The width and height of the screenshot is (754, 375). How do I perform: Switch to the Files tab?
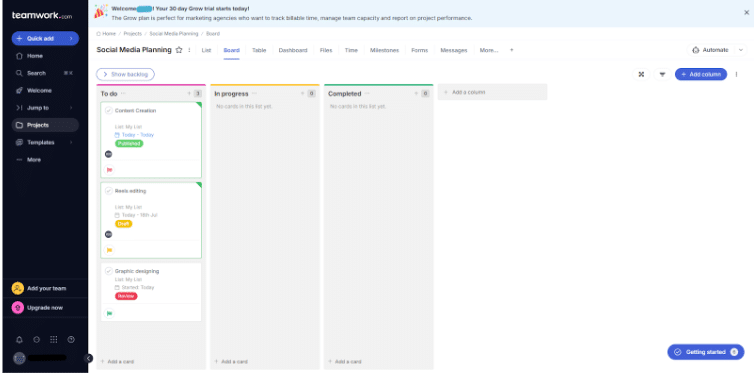point(326,50)
